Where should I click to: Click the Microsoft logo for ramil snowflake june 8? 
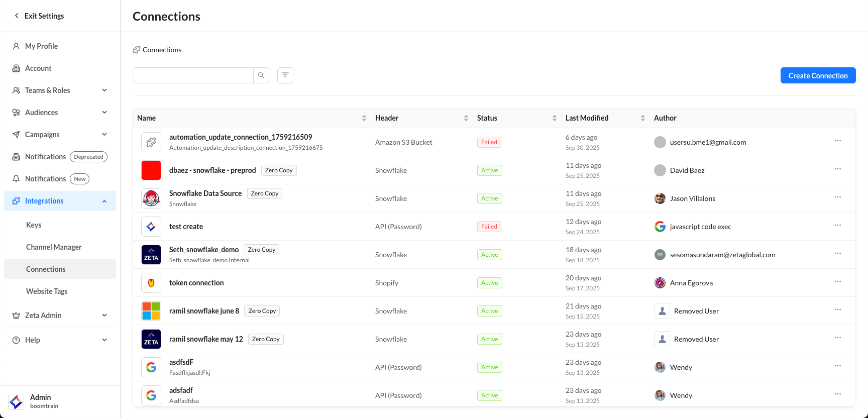coord(151,311)
